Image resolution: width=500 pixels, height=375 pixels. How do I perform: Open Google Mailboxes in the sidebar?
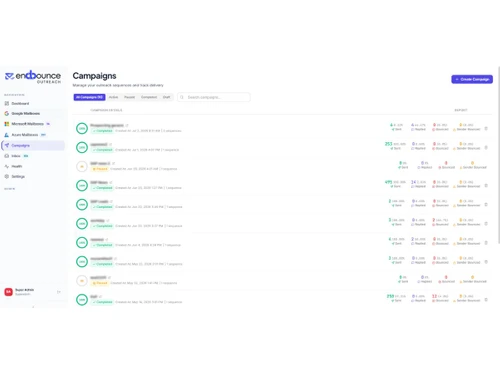(25, 114)
